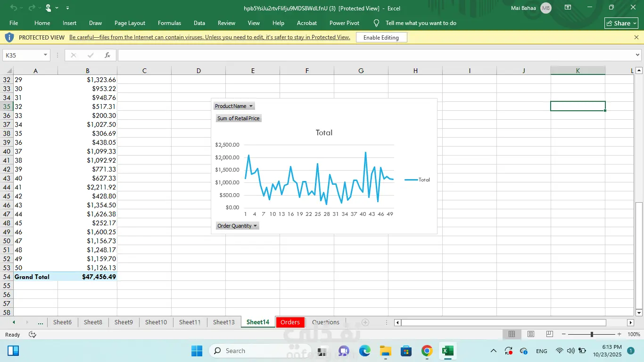
Task: Open Microsoft Edge from taskbar
Action: pos(364,351)
